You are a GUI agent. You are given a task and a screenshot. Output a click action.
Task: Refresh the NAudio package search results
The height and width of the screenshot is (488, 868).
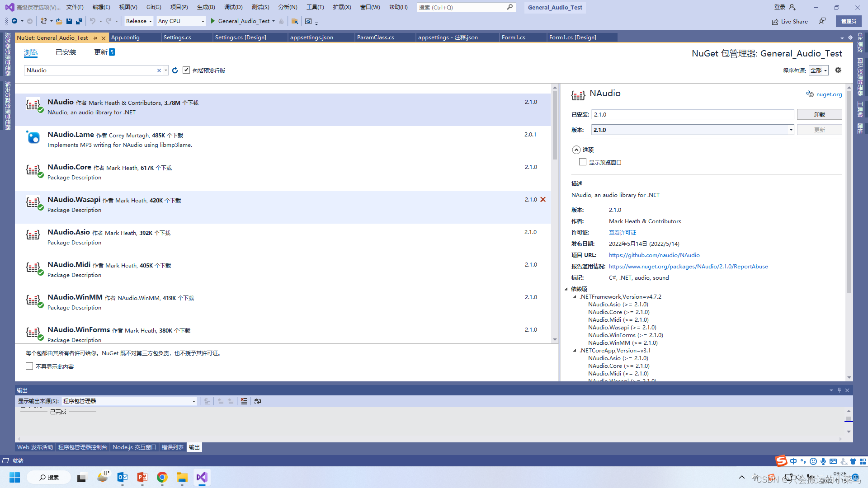(x=175, y=70)
